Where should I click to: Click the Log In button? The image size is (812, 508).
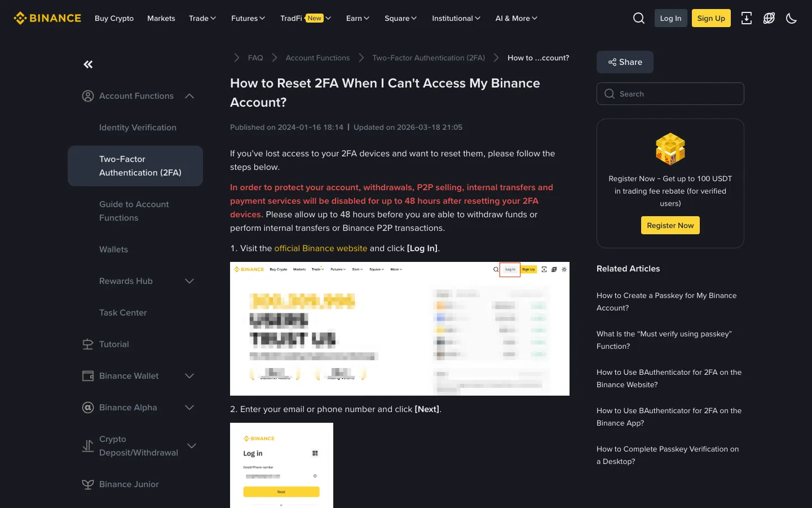670,18
